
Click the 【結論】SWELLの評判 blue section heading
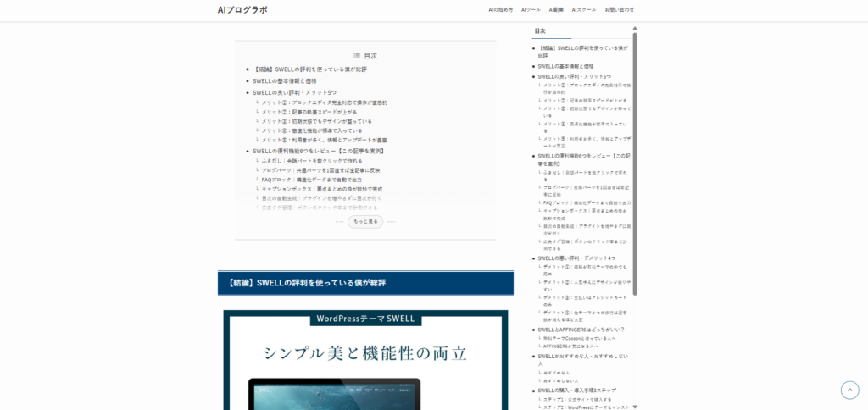pyautogui.click(x=365, y=283)
